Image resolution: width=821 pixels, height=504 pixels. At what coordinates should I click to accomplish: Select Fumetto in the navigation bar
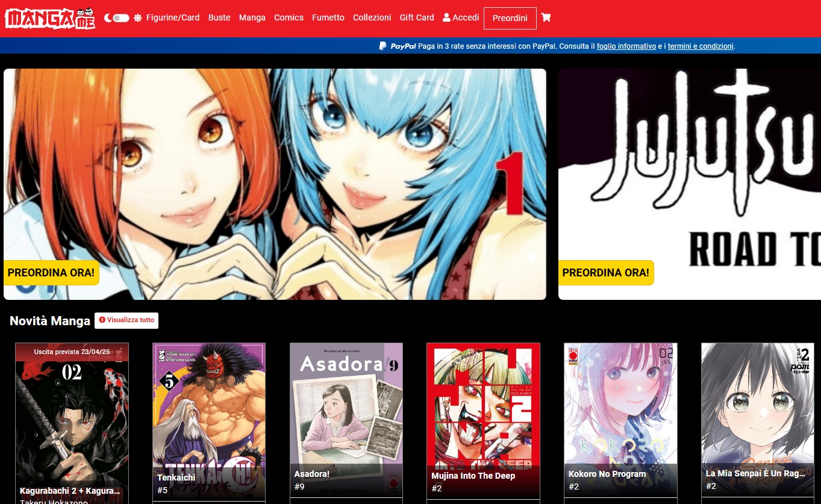[328, 17]
